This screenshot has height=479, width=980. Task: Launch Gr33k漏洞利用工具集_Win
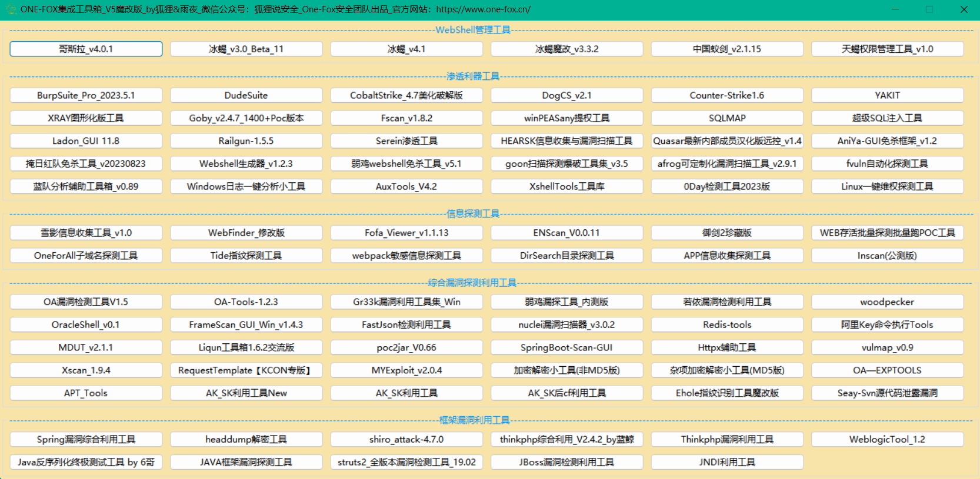(406, 302)
